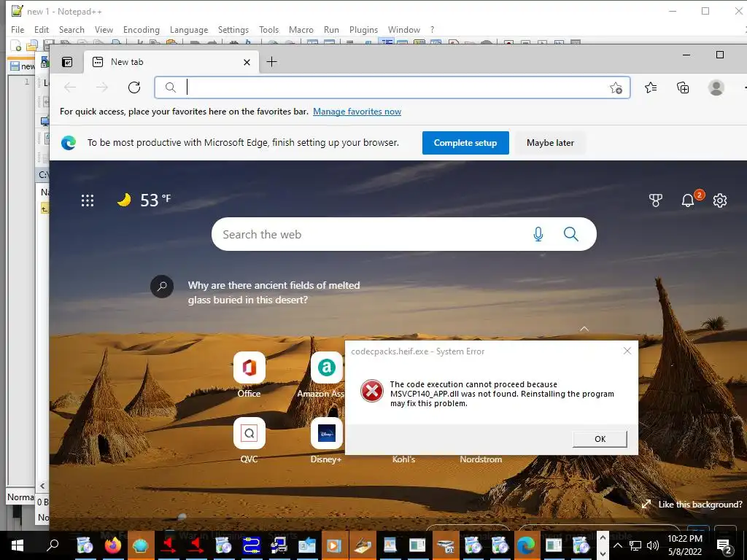Open Notepad++ Run menu

coord(332,29)
